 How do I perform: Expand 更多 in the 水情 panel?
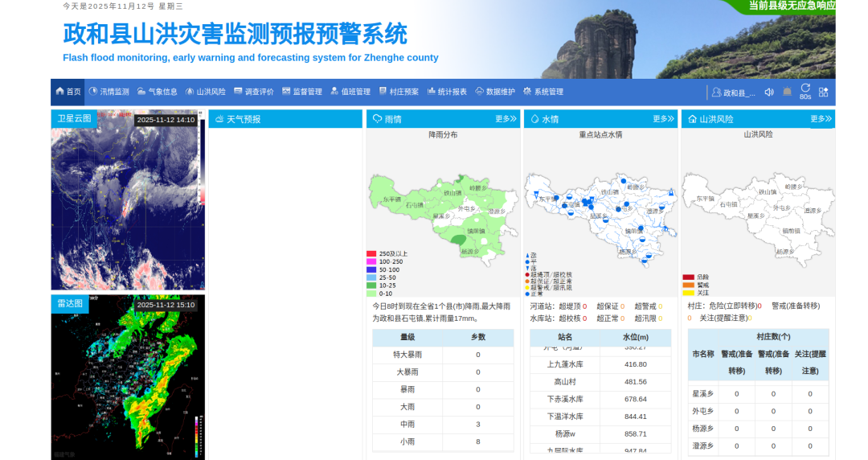point(663,119)
